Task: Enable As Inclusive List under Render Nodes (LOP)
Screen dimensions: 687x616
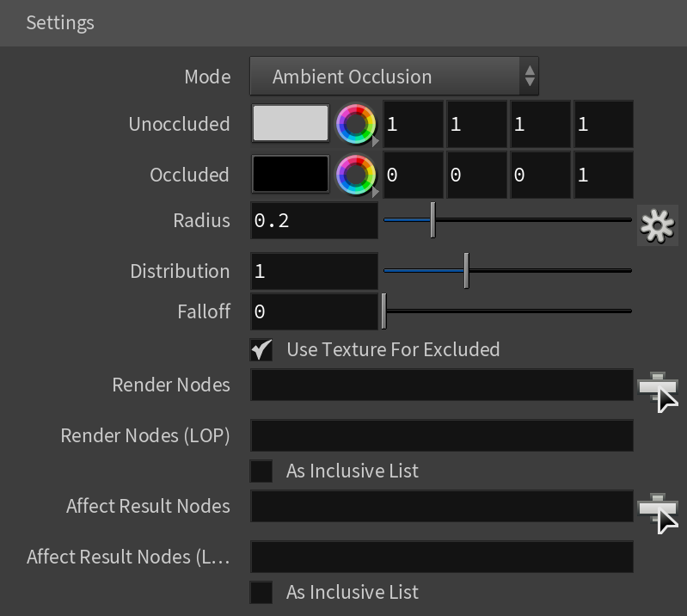Action: pyautogui.click(x=261, y=471)
